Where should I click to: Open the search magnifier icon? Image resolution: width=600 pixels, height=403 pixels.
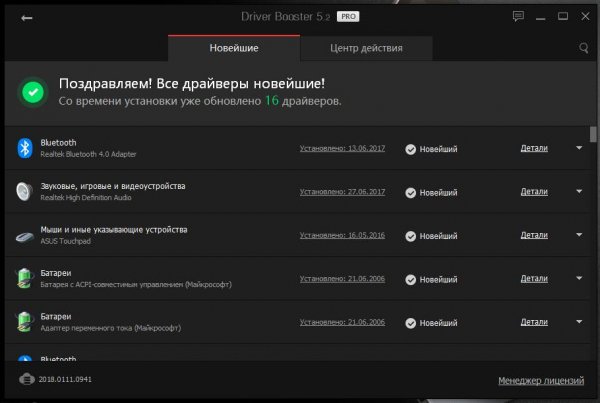click(583, 48)
